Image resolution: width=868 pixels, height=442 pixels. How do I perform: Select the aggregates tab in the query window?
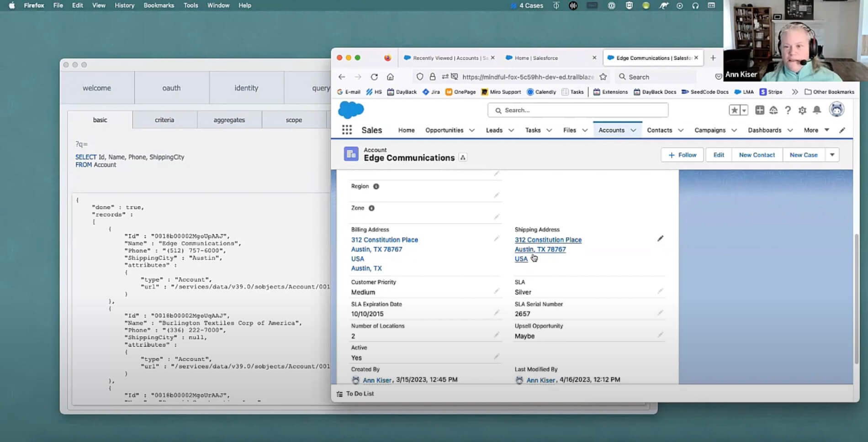pos(229,120)
